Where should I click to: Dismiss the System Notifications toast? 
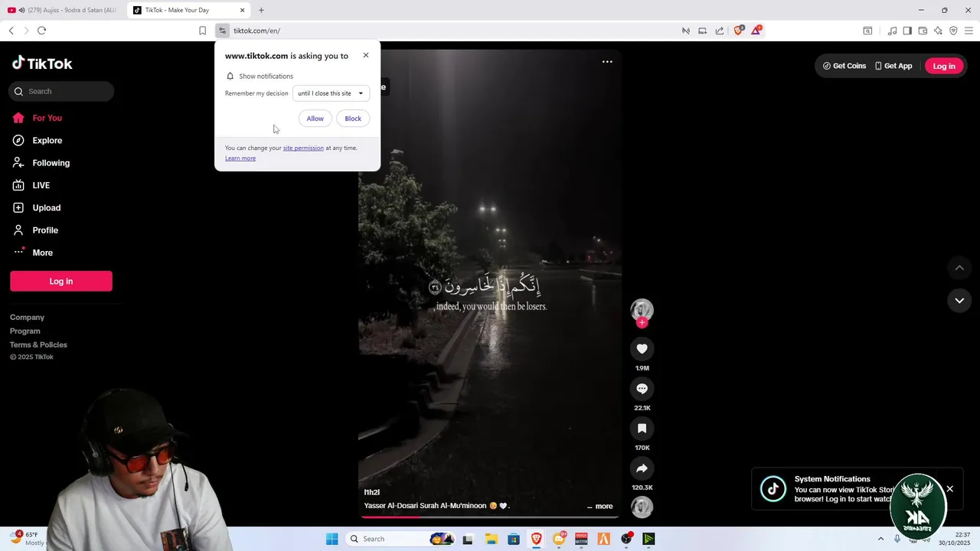pos(949,489)
